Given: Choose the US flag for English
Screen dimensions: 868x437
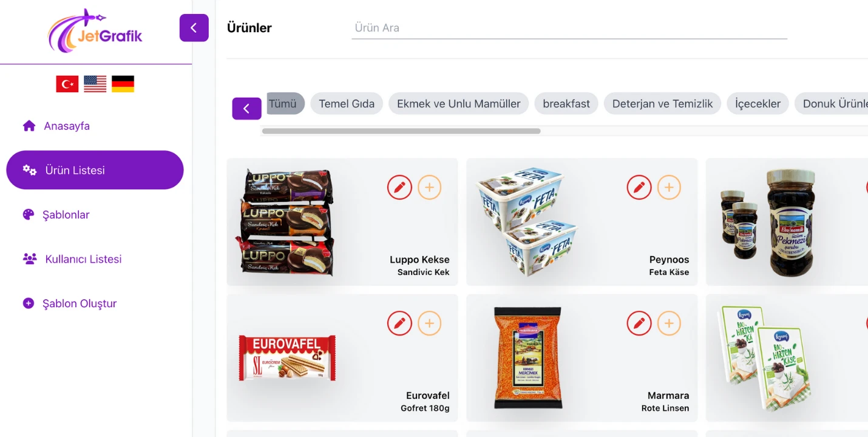Looking at the screenshot, I should pos(95,84).
